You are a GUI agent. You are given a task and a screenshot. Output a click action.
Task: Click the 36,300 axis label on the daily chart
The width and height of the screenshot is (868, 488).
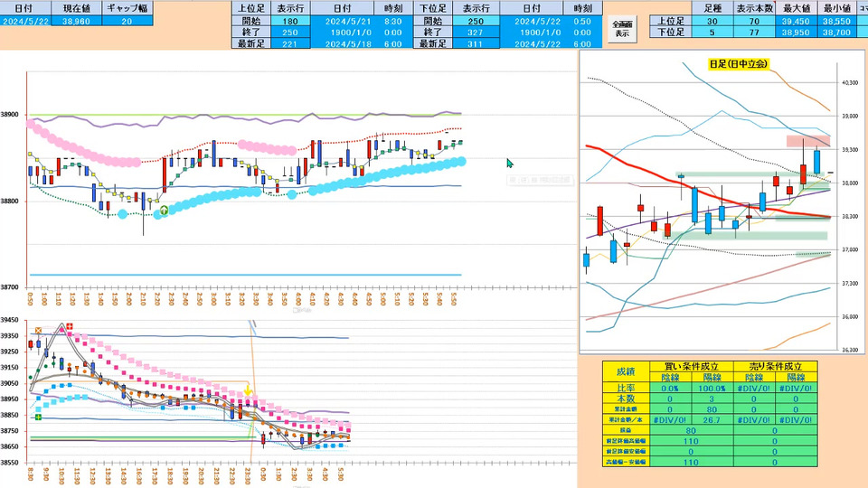pyautogui.click(x=850, y=350)
